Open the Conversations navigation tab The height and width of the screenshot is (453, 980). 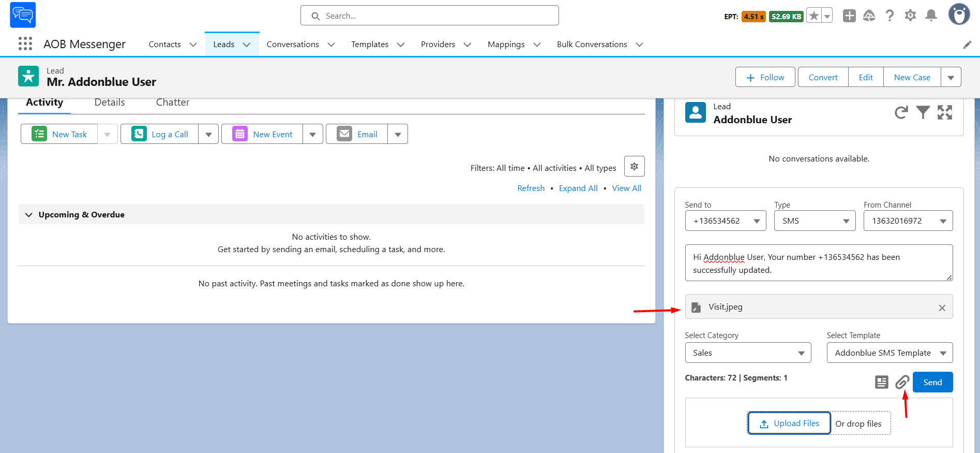tap(293, 45)
